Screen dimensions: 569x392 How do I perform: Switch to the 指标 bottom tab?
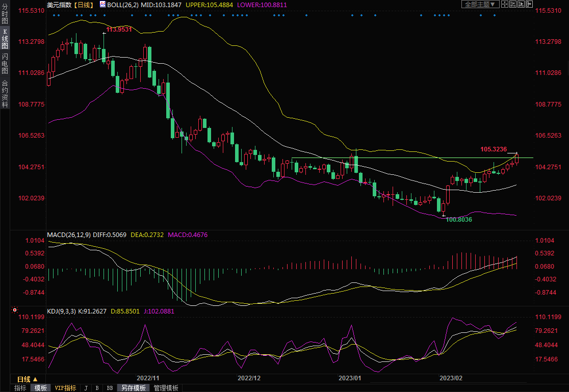point(20,388)
